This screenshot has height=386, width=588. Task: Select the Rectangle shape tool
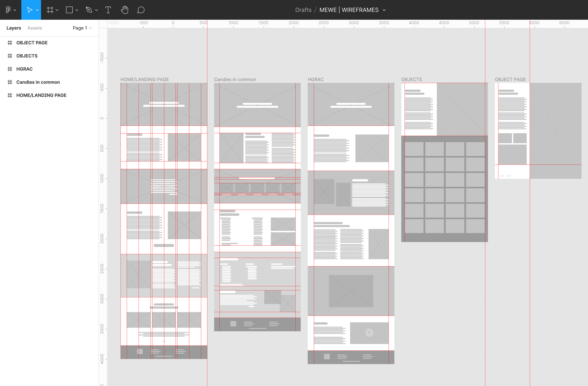tap(69, 10)
